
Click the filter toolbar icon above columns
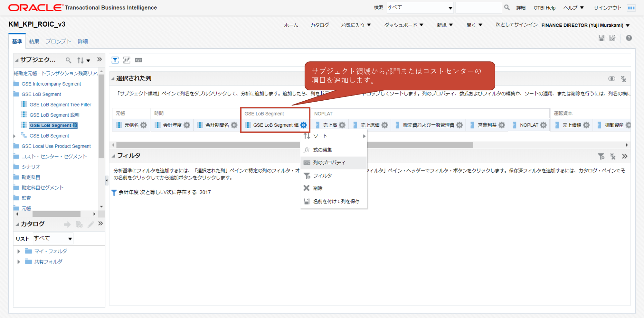115,60
